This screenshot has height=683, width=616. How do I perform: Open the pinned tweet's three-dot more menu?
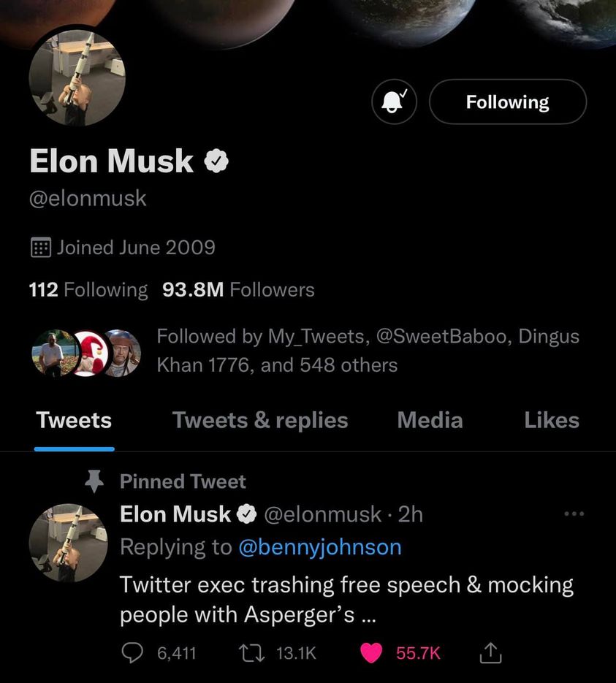click(x=575, y=514)
